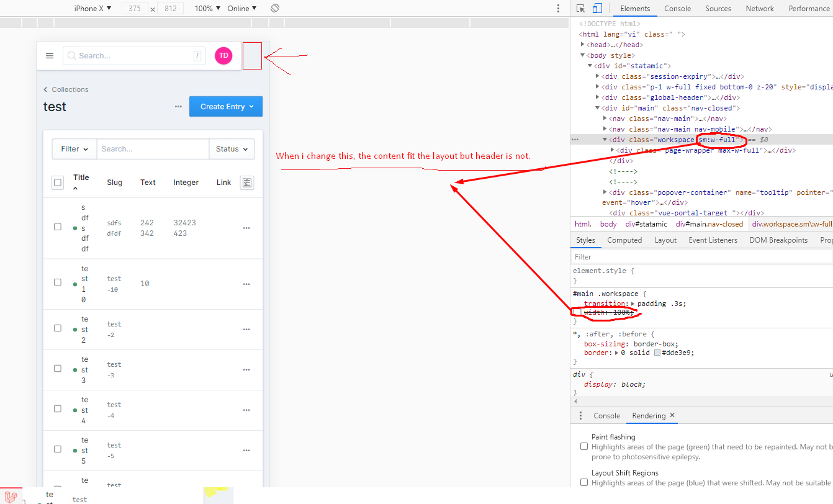Open row actions menu for the test-10 entry
Image resolution: width=833 pixels, height=504 pixels.
[246, 284]
